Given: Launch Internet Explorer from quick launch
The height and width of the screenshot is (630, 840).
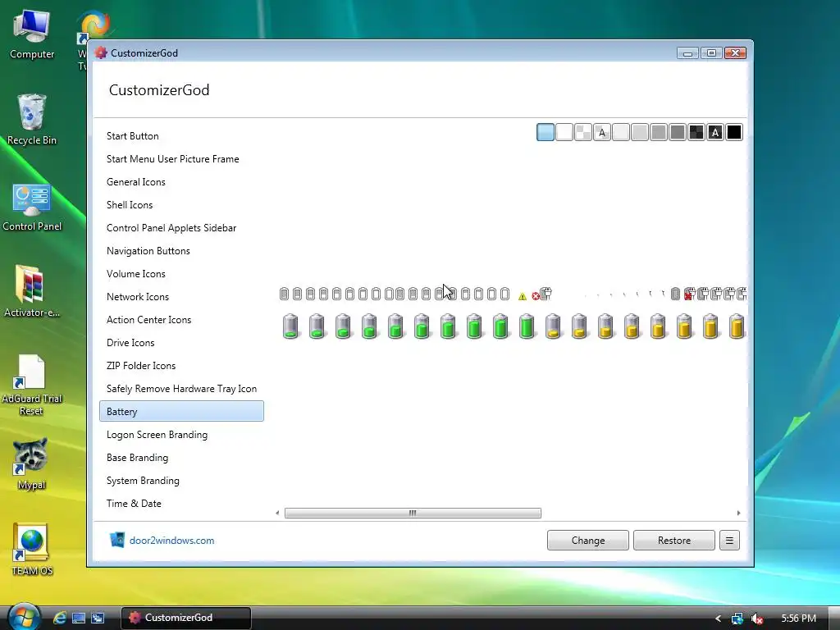Looking at the screenshot, I should pos(59,618).
